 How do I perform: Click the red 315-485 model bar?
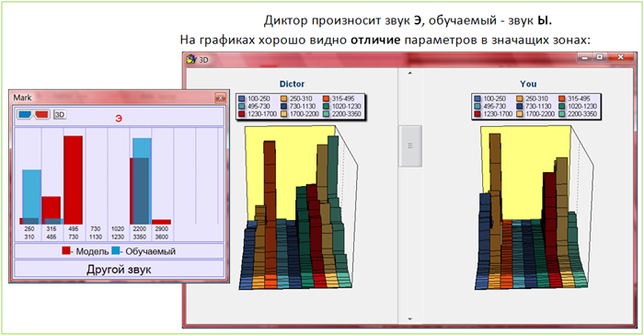(x=52, y=211)
